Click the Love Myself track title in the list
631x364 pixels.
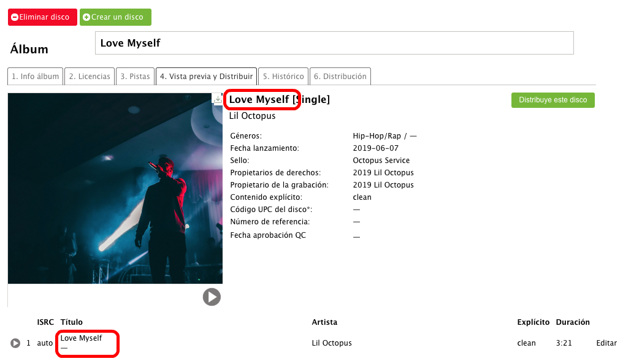tap(82, 338)
